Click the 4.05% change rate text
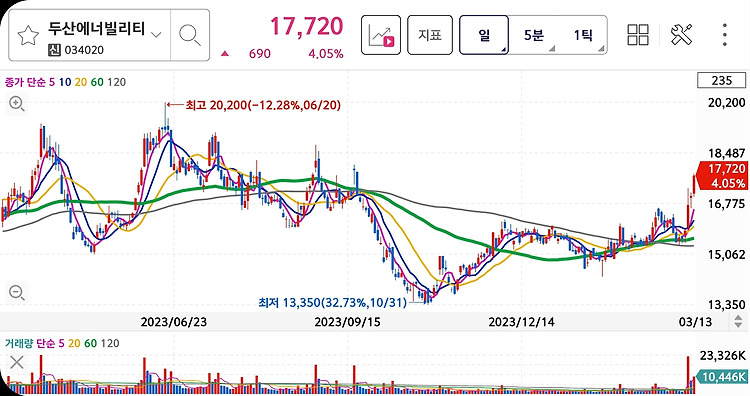This screenshot has height=396, width=750. (x=325, y=54)
